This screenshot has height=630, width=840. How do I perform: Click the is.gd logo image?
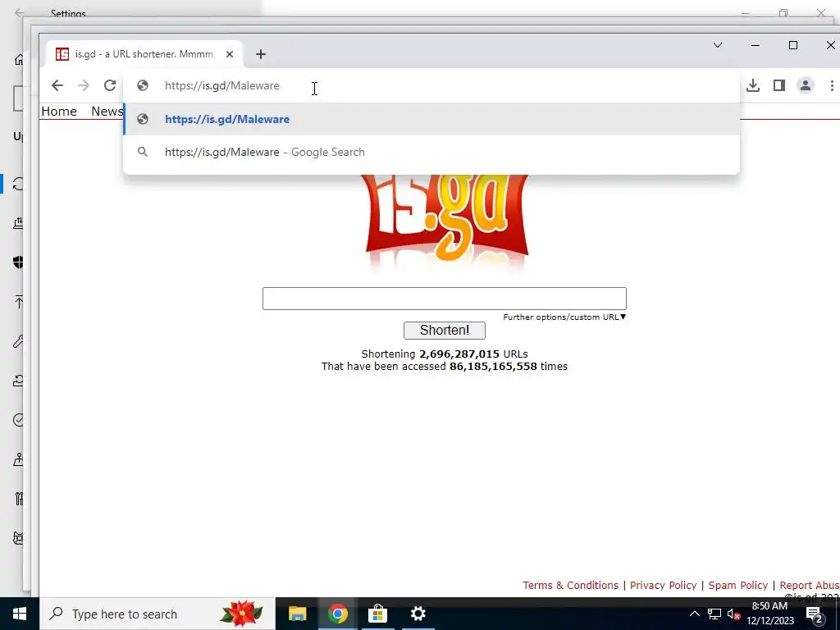[446, 223]
